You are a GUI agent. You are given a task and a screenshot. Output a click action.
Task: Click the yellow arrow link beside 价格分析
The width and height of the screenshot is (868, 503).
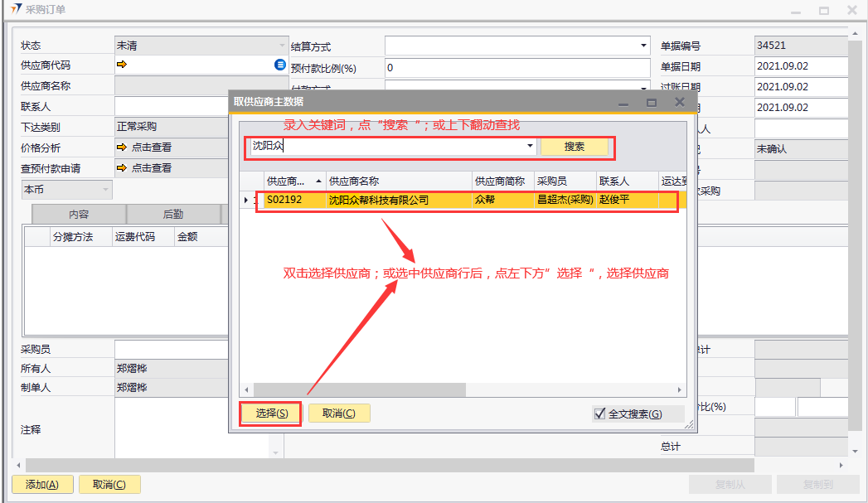pyautogui.click(x=123, y=148)
